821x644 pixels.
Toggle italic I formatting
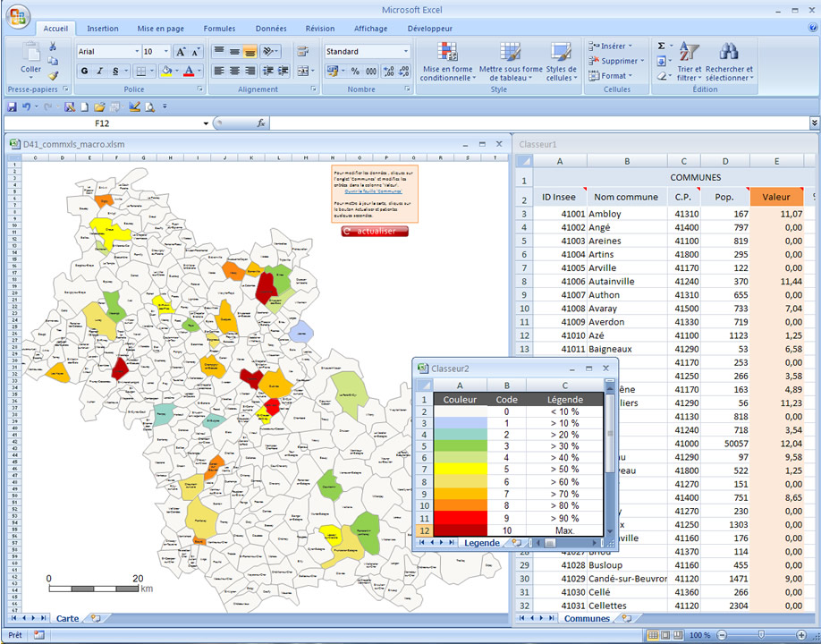point(99,71)
